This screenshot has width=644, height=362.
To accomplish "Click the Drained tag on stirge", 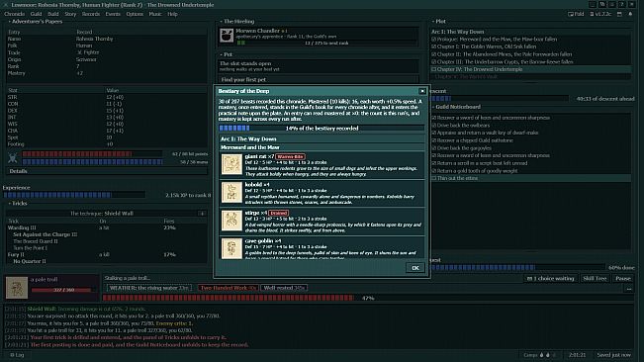I will click(x=278, y=213).
